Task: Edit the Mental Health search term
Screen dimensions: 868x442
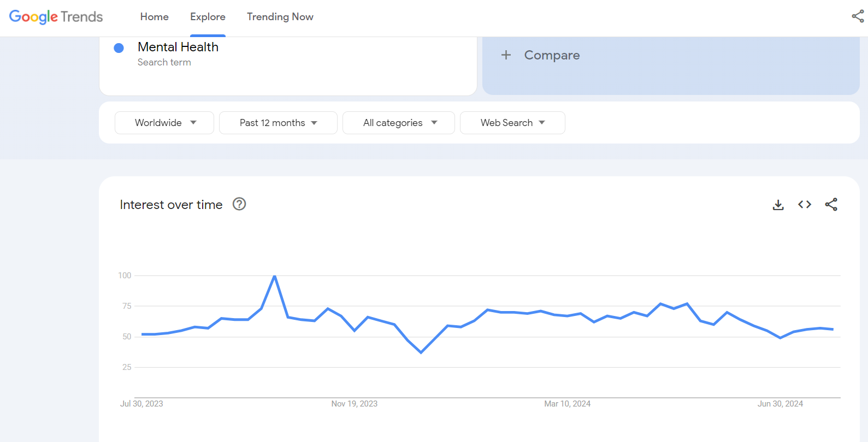Action: click(178, 47)
